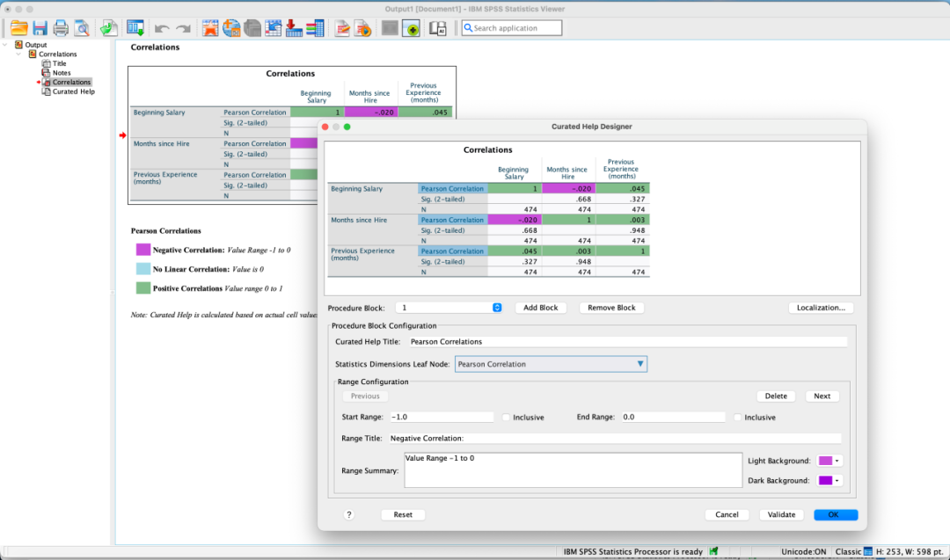Click the Undo arrow in the toolbar
This screenshot has width=950, height=560.
point(162,28)
